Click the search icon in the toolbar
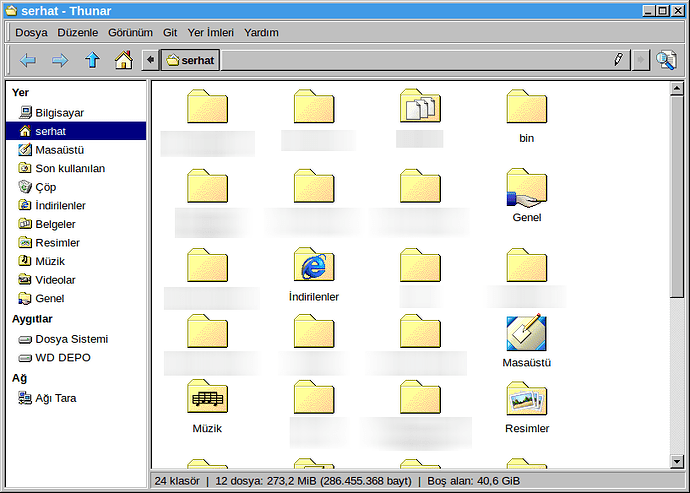Image resolution: width=690 pixels, height=493 pixels. coord(666,60)
